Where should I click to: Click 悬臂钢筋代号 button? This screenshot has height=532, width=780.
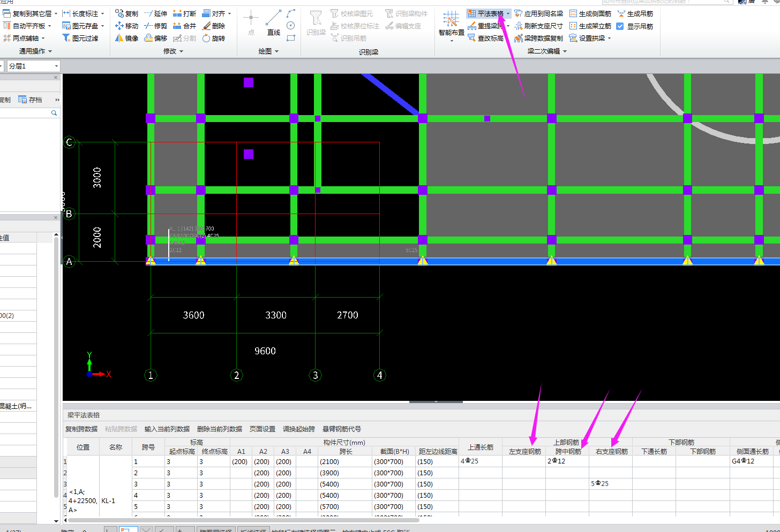coord(342,429)
